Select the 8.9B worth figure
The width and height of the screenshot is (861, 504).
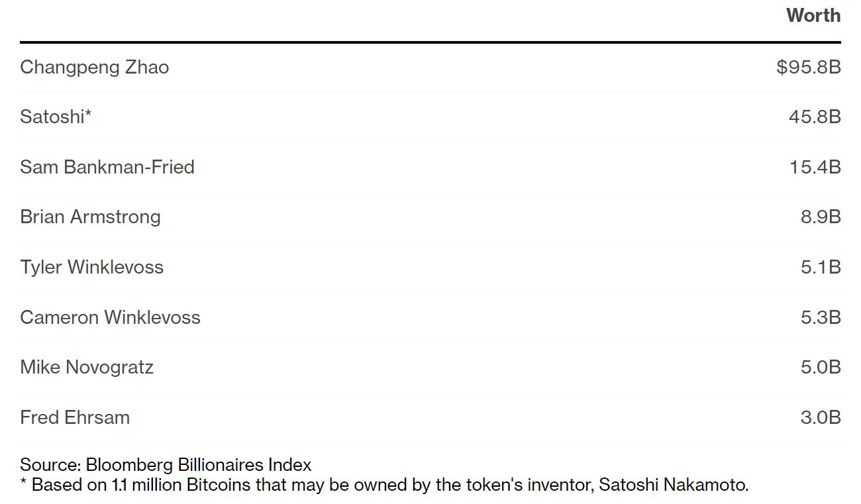820,217
